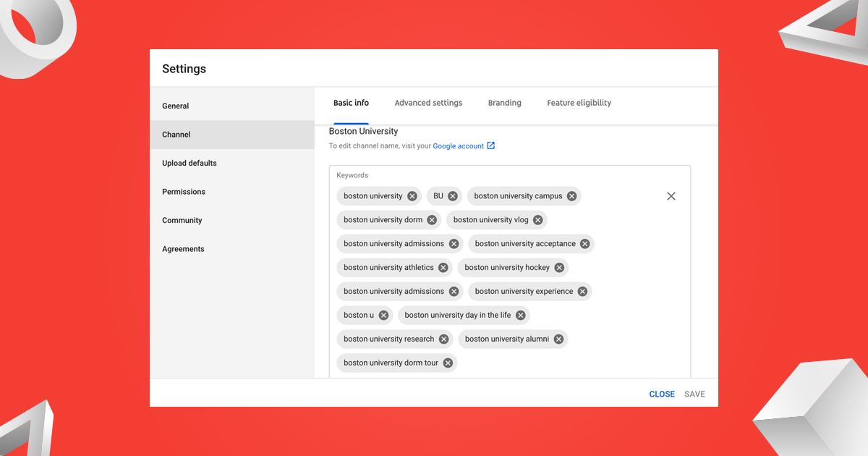Open the Google account external link icon

tap(492, 145)
